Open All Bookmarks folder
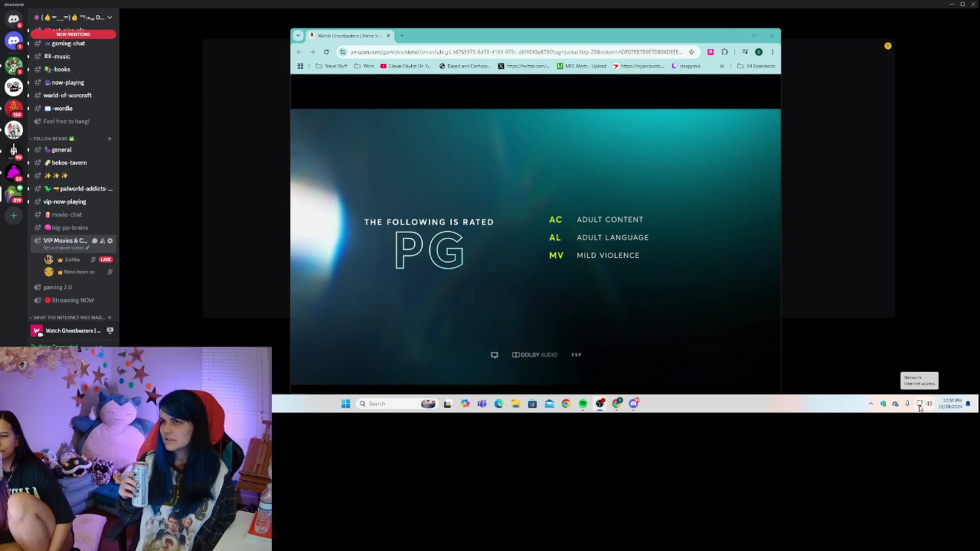This screenshot has height=551, width=980. tap(756, 66)
